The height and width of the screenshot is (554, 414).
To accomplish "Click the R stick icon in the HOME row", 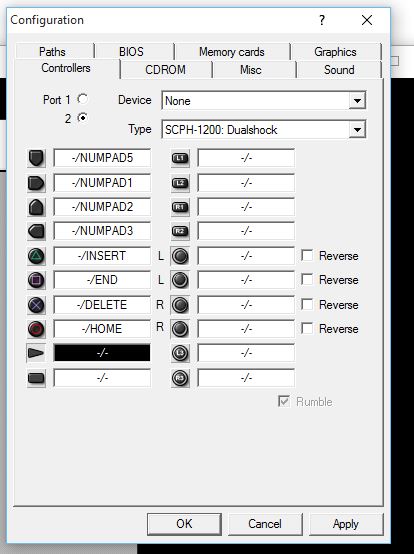I will (180, 329).
